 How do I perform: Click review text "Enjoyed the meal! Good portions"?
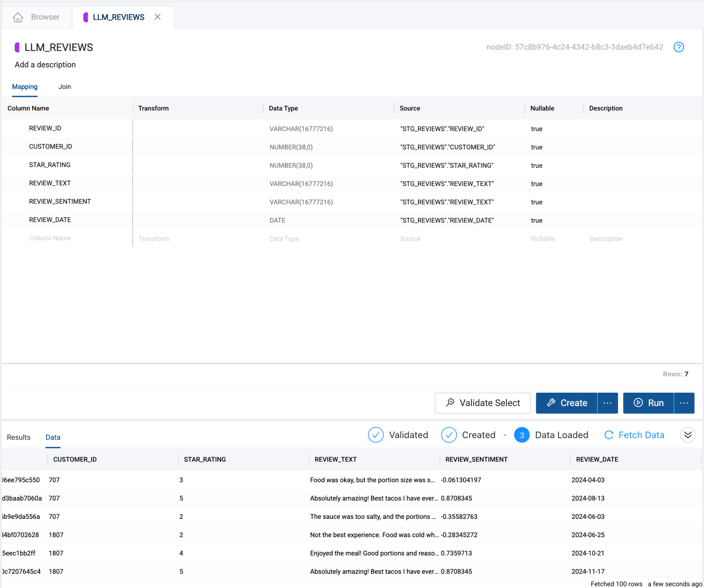(374, 553)
